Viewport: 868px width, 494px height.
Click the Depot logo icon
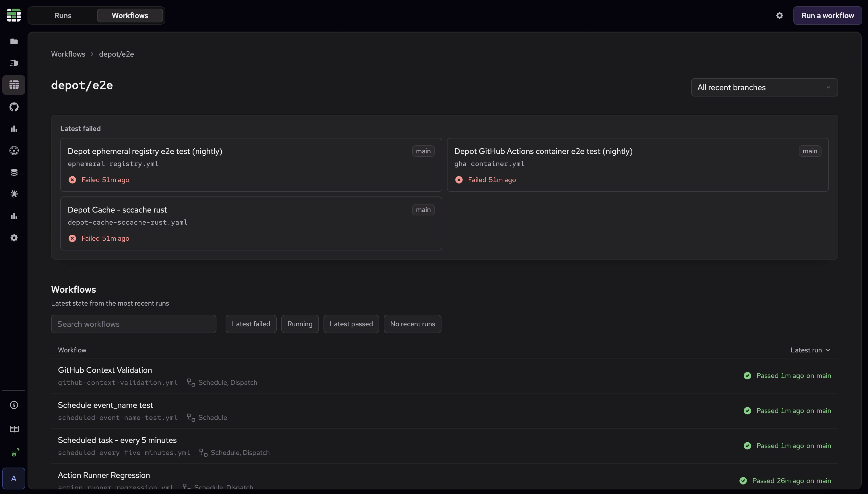pyautogui.click(x=14, y=15)
